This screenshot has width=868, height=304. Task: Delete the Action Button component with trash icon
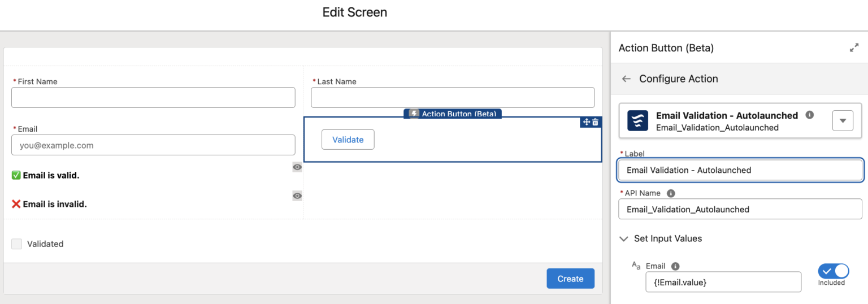point(595,122)
